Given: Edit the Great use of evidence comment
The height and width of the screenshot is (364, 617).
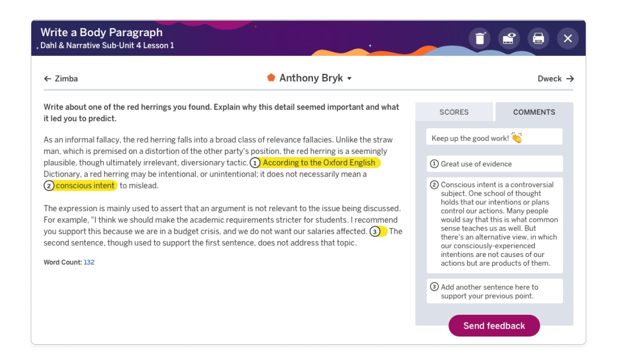Looking at the screenshot, I should 495,164.
